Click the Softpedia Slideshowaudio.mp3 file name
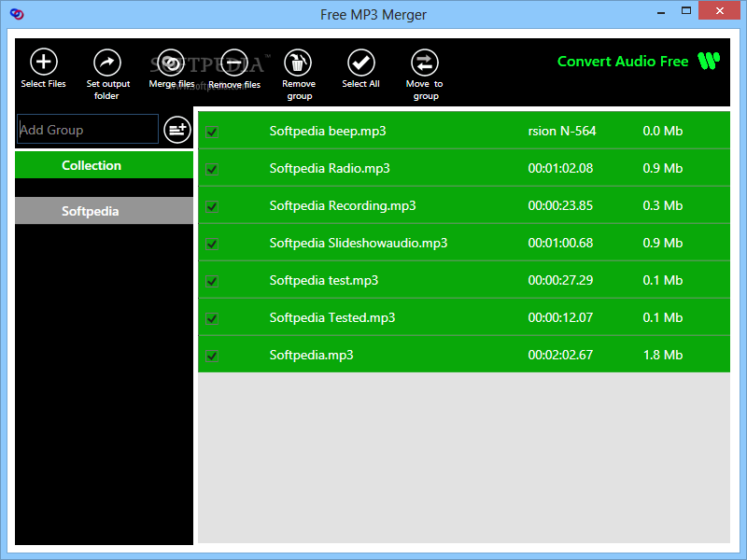This screenshot has width=747, height=560. 359,243
